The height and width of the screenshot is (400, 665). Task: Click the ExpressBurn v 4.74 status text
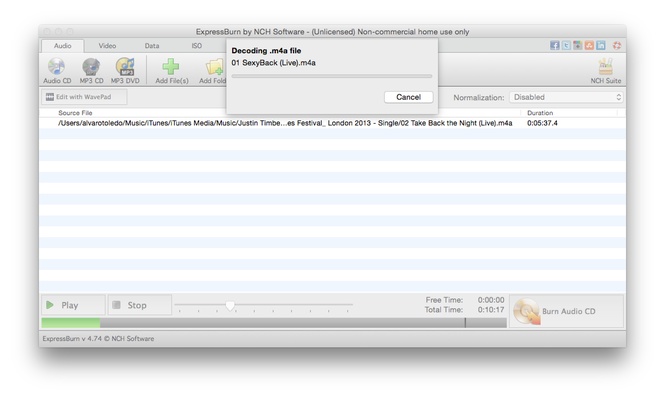coord(98,338)
